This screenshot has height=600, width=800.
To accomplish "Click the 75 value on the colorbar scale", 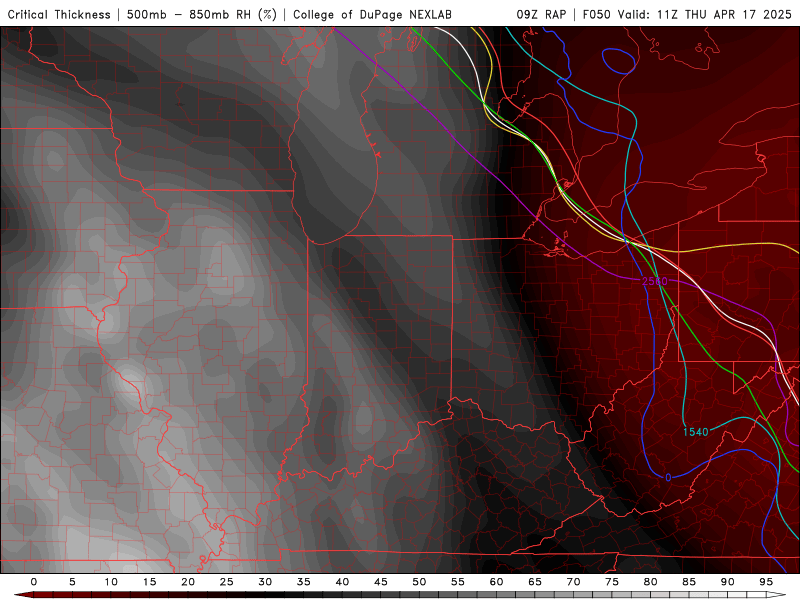I will (x=612, y=582).
